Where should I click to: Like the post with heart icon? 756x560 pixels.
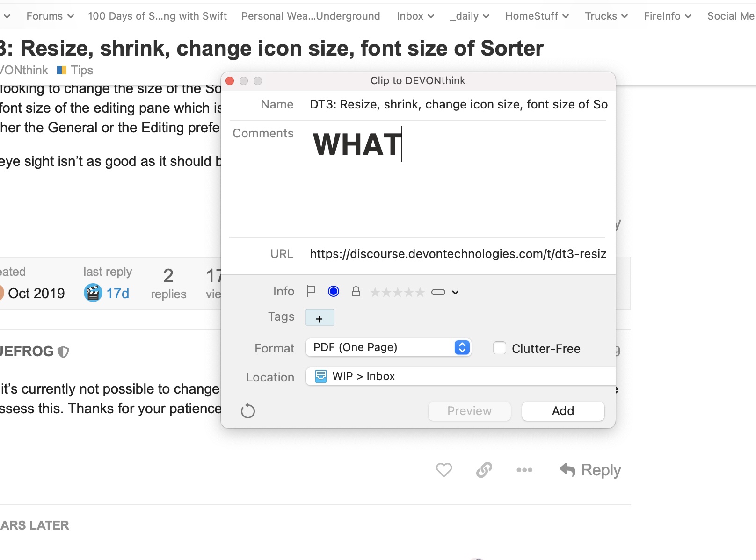(444, 470)
